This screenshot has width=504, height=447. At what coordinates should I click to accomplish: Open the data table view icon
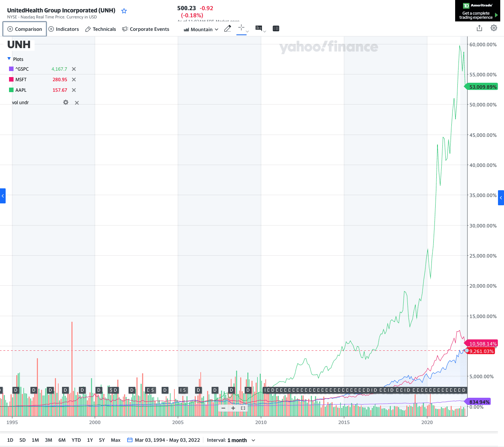[x=276, y=28]
